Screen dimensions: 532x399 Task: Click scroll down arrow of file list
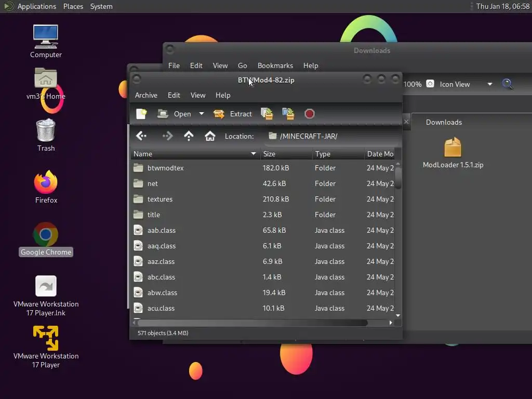coord(398,315)
